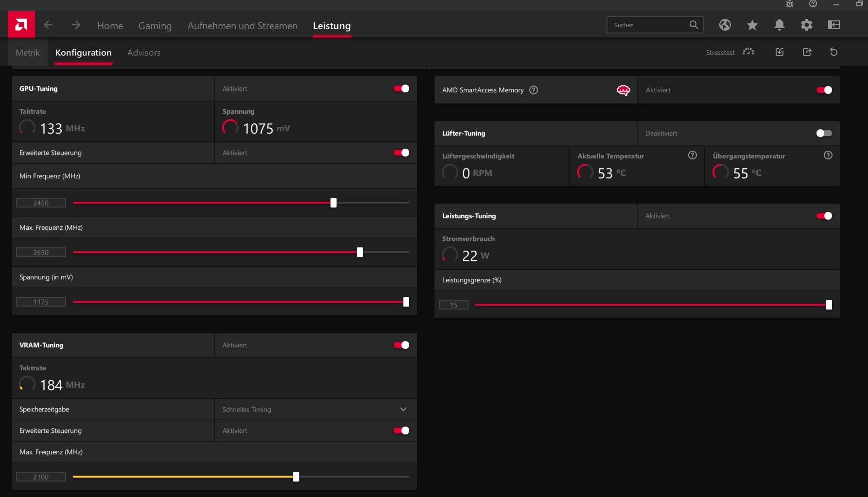Open the Gaming tab
Viewport: 868px width, 497px height.
pos(155,26)
